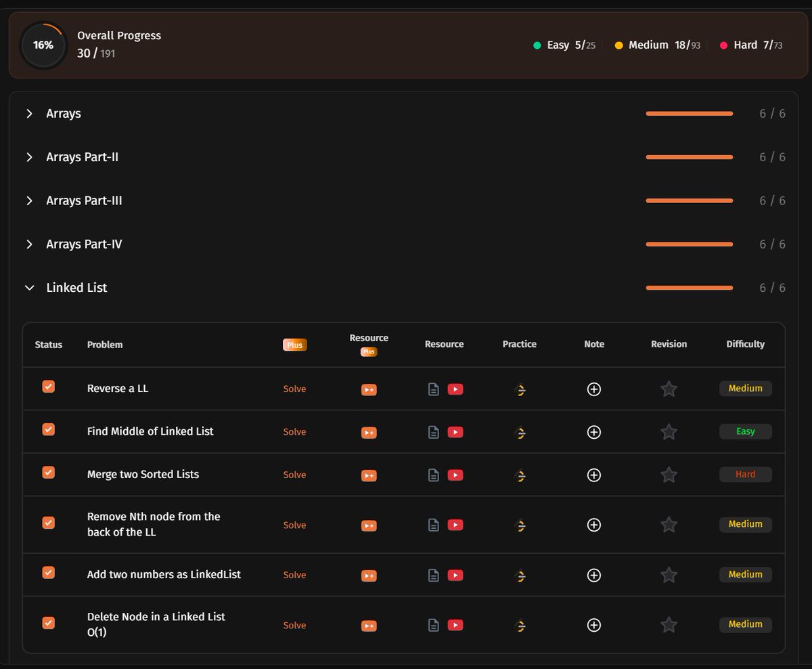This screenshot has width=812, height=669.
Task: Play YouTube video for Merge two Sorted Lists
Action: (455, 475)
